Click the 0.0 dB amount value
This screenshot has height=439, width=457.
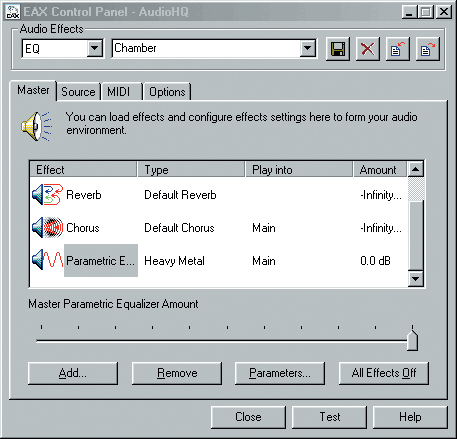point(375,261)
